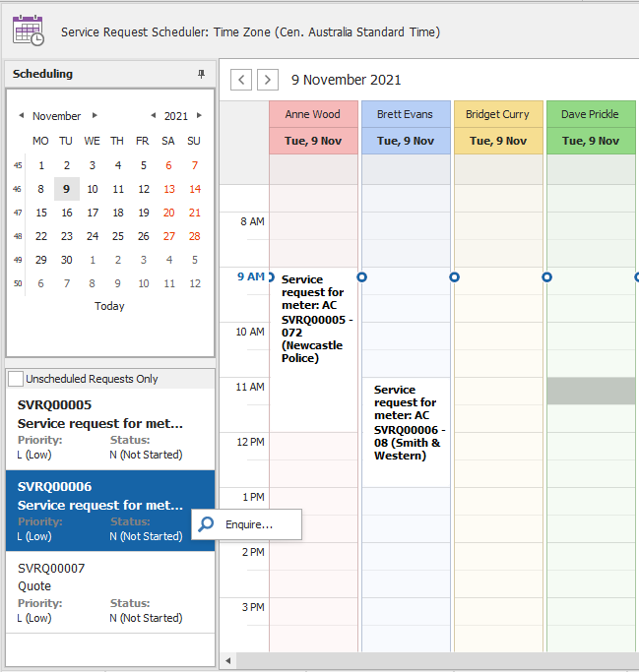Click previous month arrow beside November
This screenshot has height=672, width=639.
click(22, 116)
